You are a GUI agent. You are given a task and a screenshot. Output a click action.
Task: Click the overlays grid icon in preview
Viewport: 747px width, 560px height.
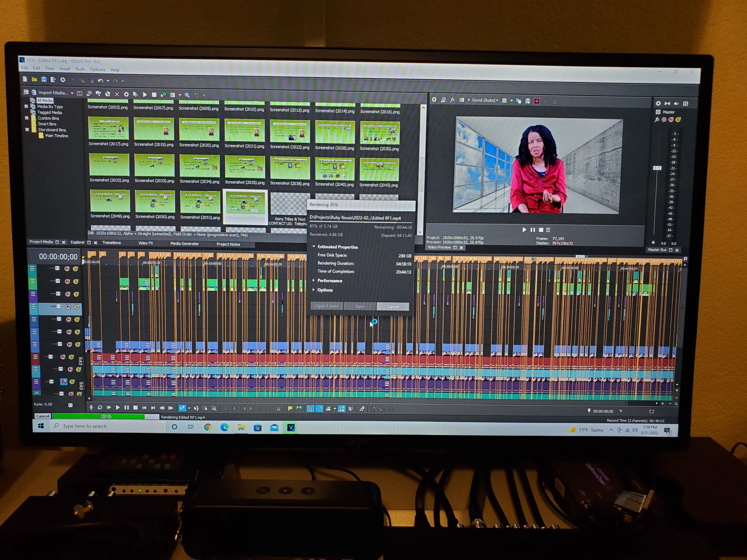tap(504, 100)
